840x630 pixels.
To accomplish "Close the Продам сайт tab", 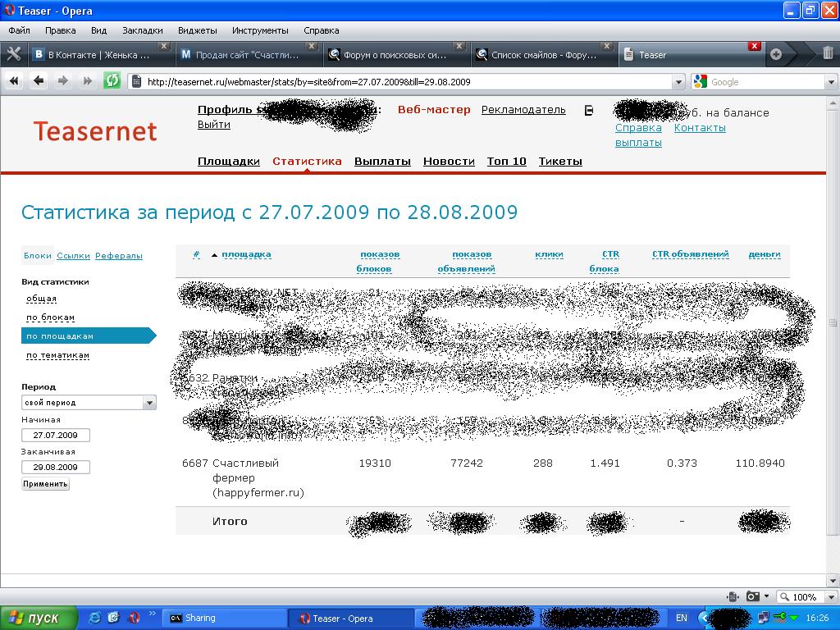I will (312, 46).
